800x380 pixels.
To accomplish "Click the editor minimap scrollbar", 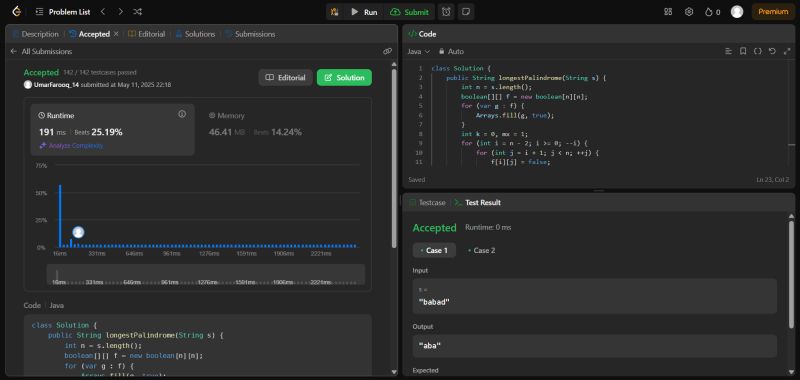I will [791, 145].
